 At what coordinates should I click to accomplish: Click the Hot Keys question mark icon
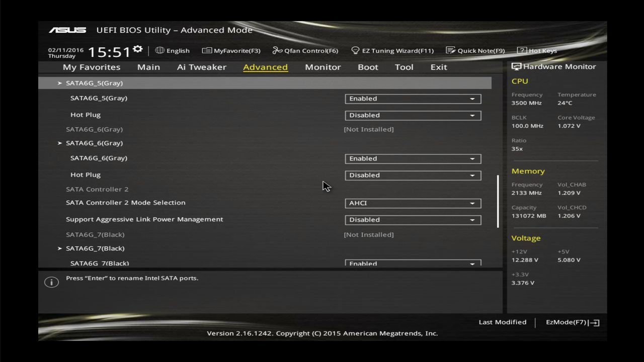[522, 50]
